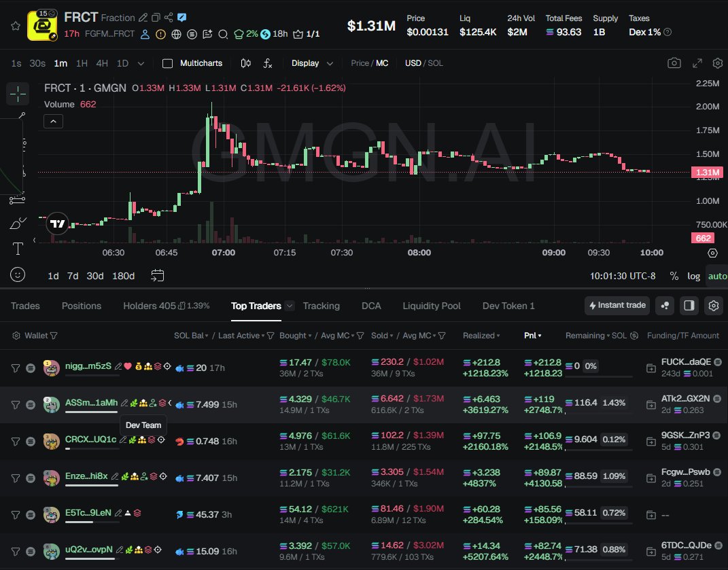728x570 pixels.
Task: Open the blue note bubble icon beside FRCT
Action: click(182, 18)
